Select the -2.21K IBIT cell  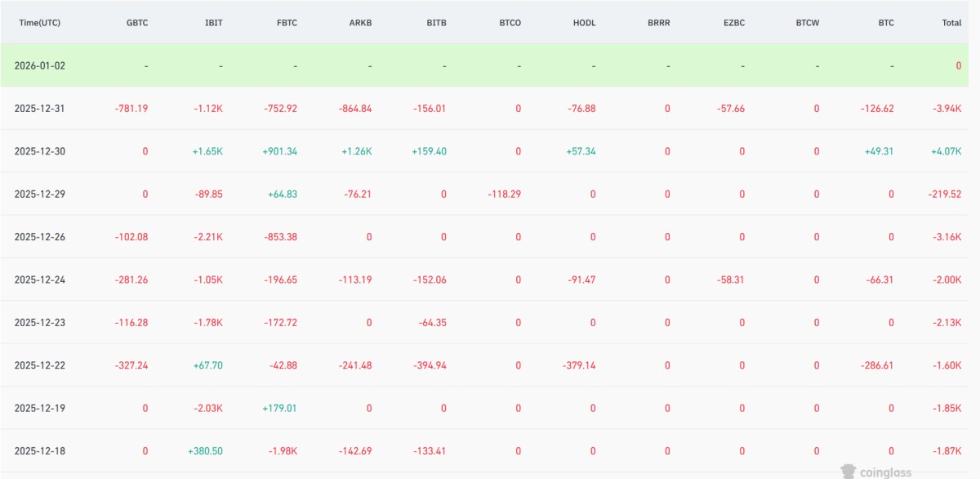207,237
